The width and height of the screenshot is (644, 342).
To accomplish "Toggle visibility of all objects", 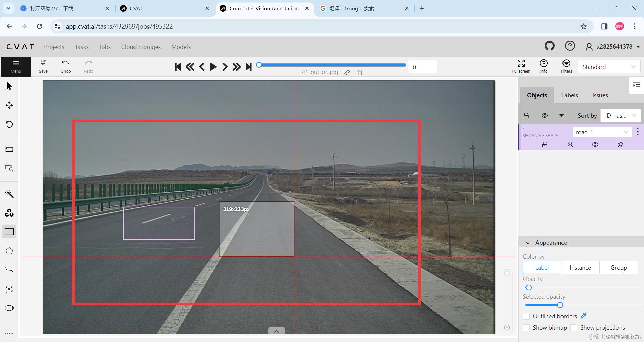I will [545, 115].
